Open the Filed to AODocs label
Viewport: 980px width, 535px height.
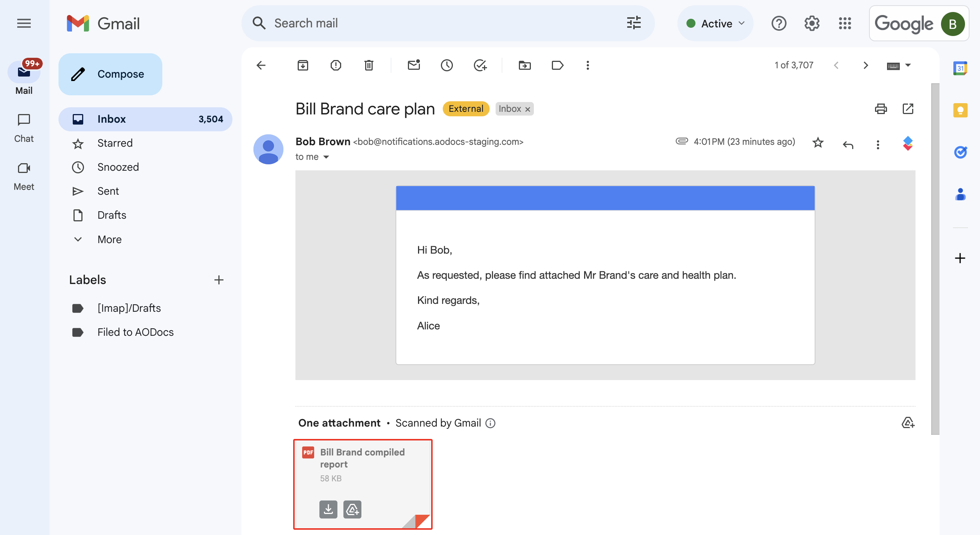(x=145, y=332)
